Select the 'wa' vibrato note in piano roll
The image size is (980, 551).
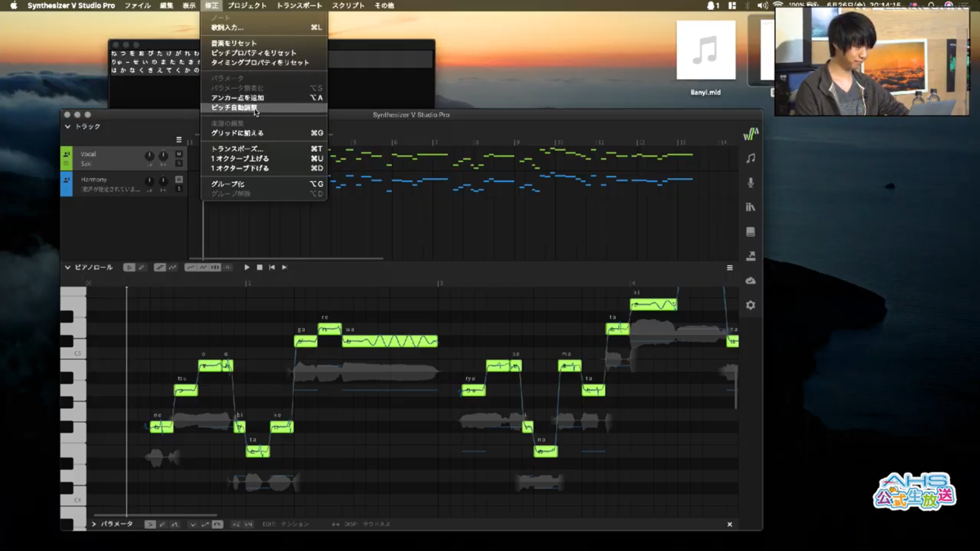(x=390, y=341)
